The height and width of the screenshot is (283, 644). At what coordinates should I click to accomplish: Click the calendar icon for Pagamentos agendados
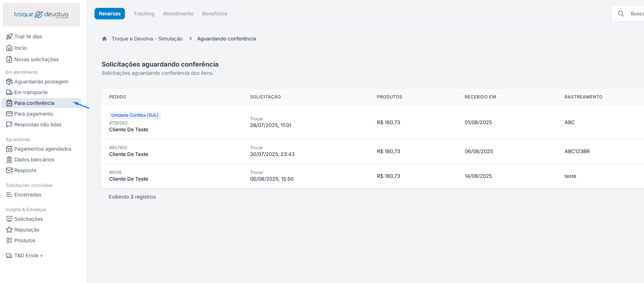[9, 149]
